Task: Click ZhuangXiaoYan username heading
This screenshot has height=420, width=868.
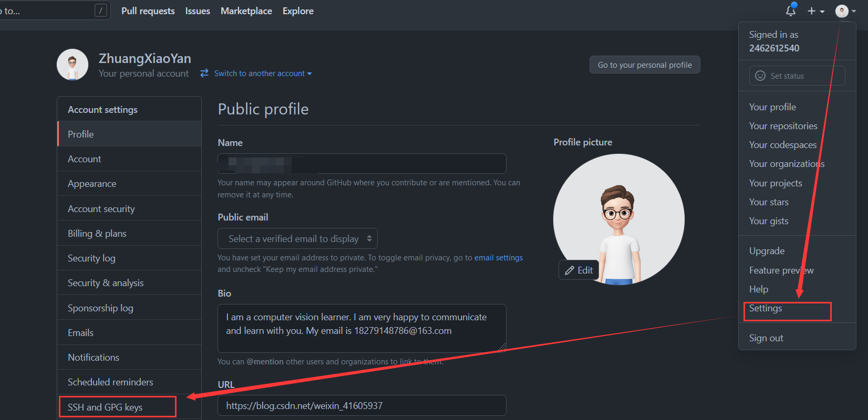Action: (x=145, y=58)
